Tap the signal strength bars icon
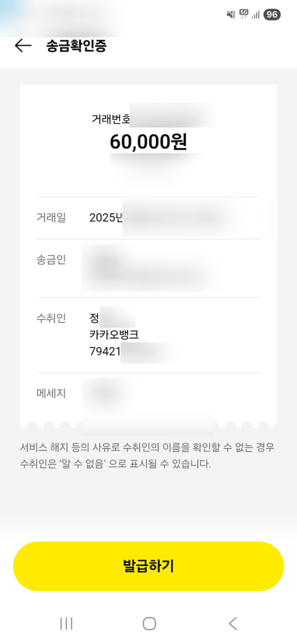The image size is (297, 644). 256,15
